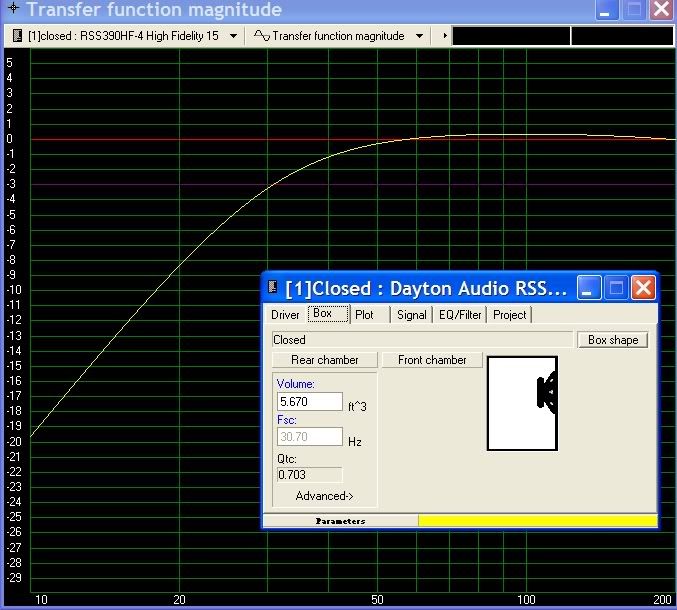This screenshot has width=677, height=610.
Task: Click the transfer function curve icon in the toolbar
Action: pyautogui.click(x=262, y=35)
